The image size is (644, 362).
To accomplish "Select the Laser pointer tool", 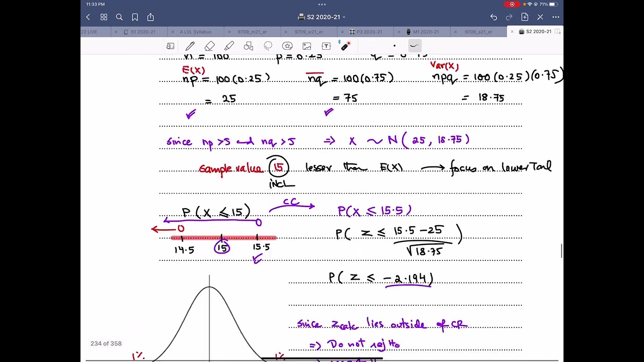I will click(x=345, y=46).
